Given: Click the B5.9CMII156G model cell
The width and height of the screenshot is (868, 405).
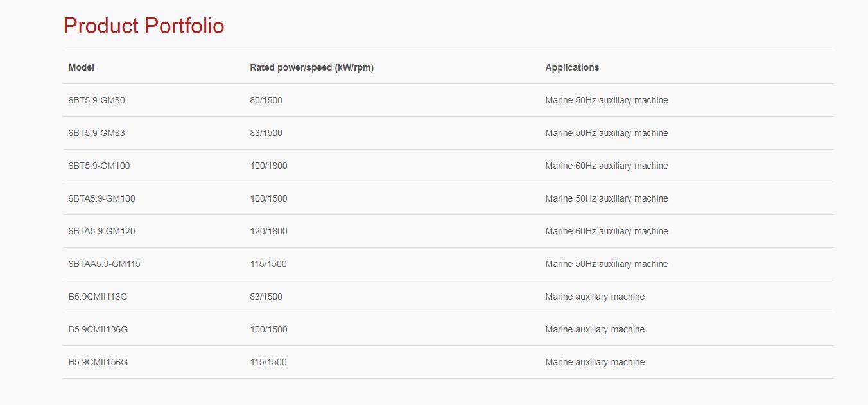Looking at the screenshot, I should tap(98, 362).
